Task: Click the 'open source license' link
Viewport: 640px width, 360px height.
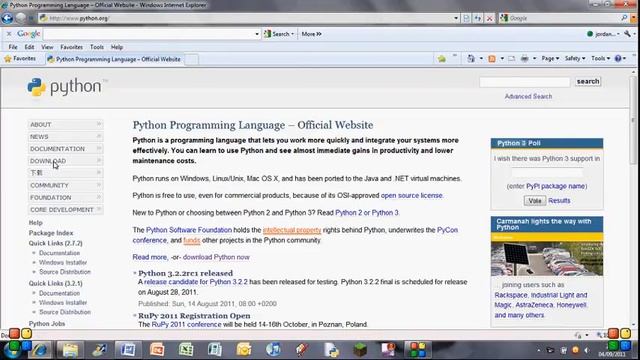Action: tap(411, 196)
